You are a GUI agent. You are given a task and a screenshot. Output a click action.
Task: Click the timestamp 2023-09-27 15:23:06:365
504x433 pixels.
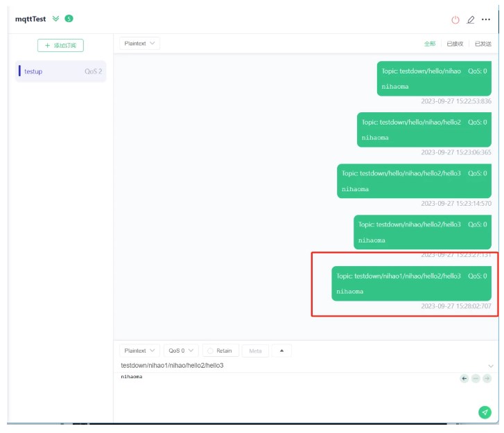tap(456, 152)
